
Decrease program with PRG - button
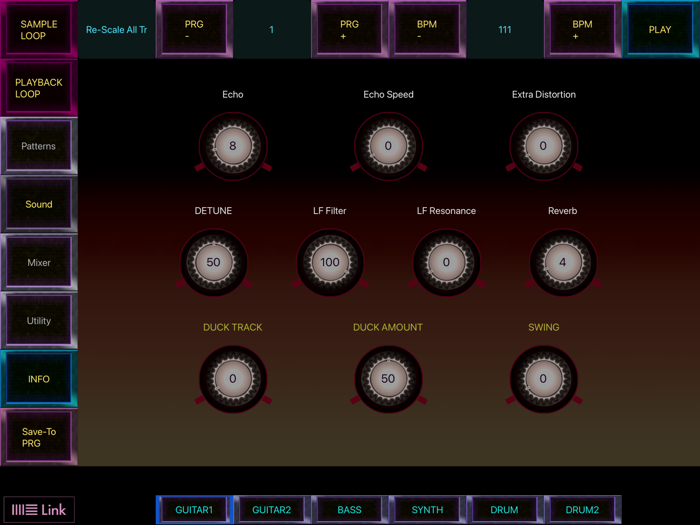click(x=194, y=29)
